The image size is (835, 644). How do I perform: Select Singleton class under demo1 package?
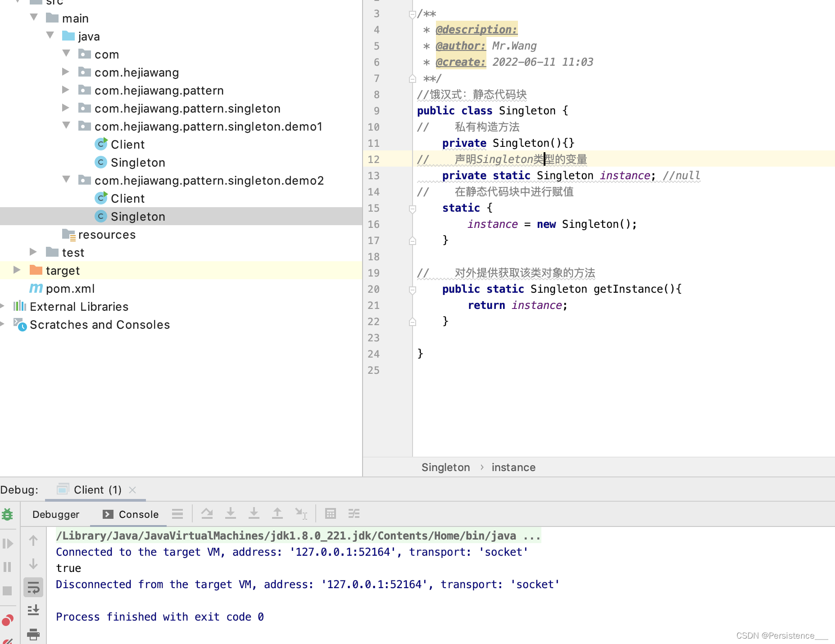(x=130, y=163)
